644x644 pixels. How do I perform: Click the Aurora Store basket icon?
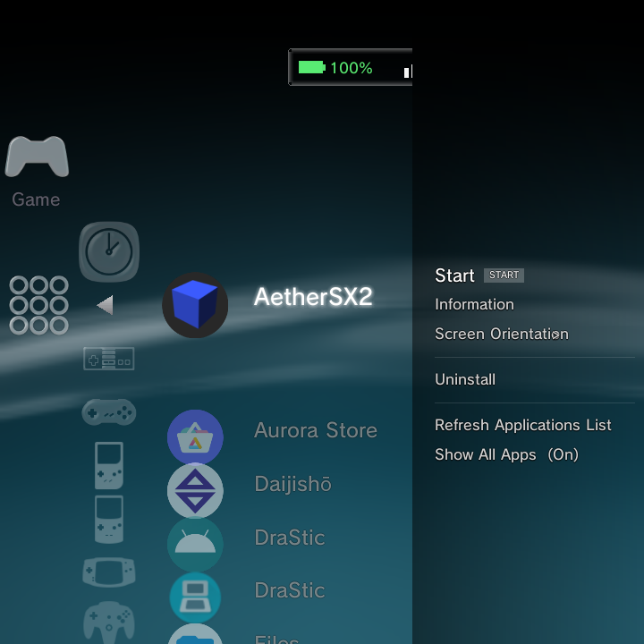click(195, 437)
